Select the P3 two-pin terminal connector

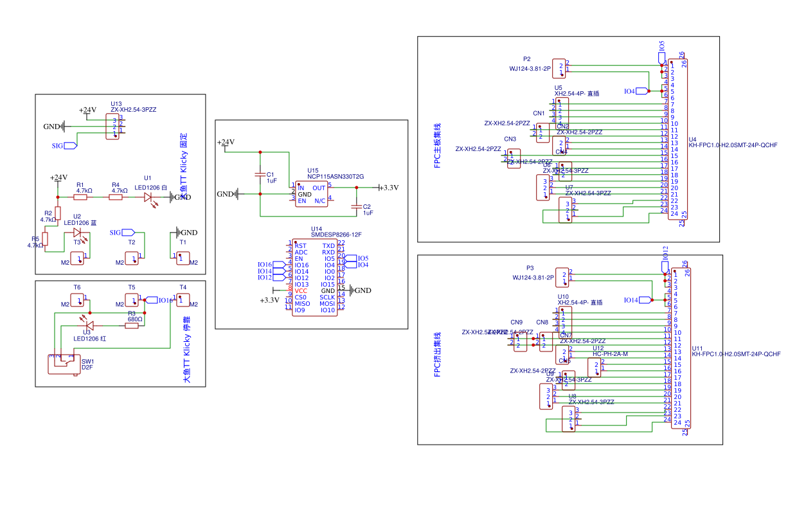tap(562, 277)
